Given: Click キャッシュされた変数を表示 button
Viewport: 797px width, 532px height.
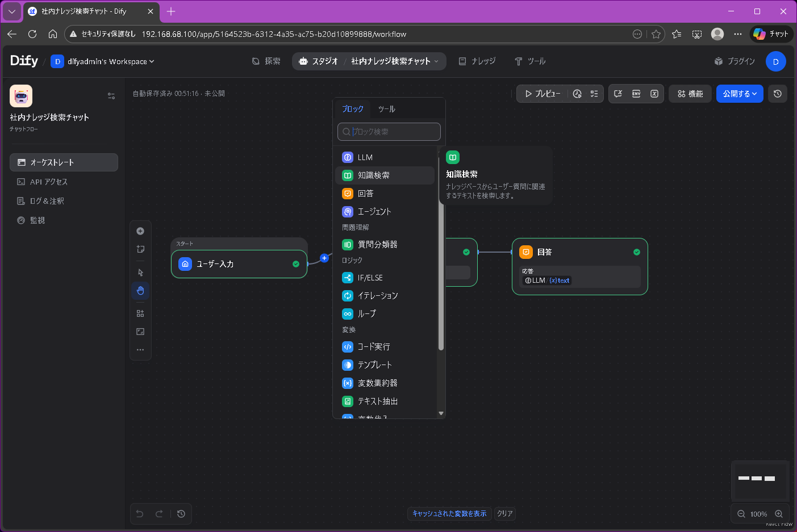Looking at the screenshot, I should (449, 514).
